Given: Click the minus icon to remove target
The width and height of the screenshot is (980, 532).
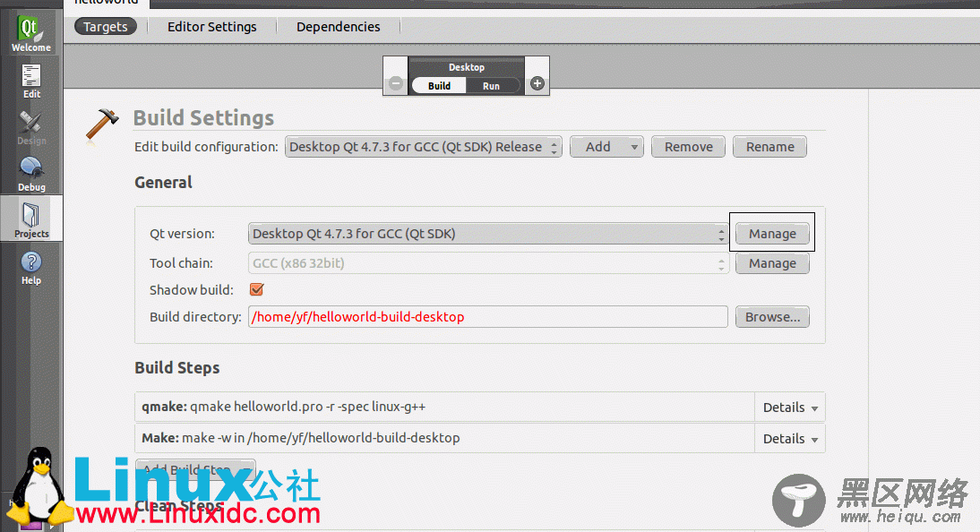Looking at the screenshot, I should pos(396,83).
